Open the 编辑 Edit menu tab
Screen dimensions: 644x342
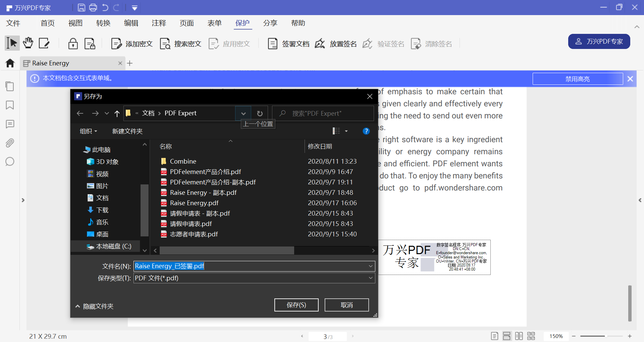(131, 23)
